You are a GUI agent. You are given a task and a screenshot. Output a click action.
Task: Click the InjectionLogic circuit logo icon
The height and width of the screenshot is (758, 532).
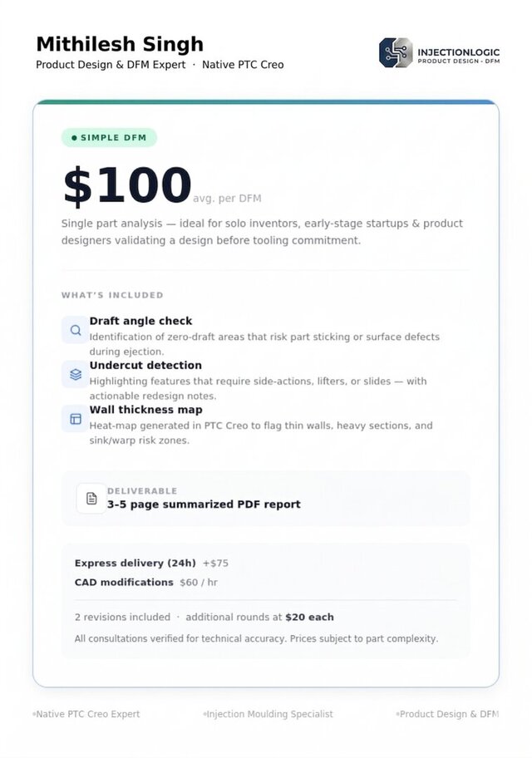395,52
